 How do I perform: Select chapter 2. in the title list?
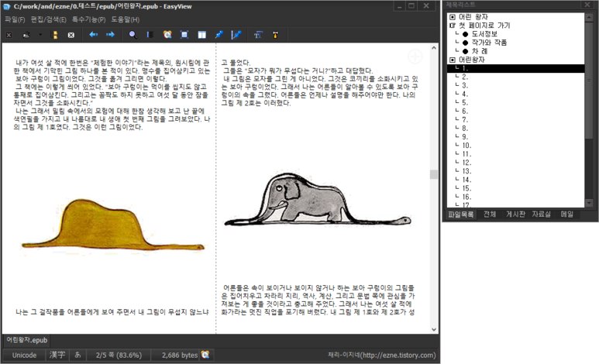coord(465,77)
